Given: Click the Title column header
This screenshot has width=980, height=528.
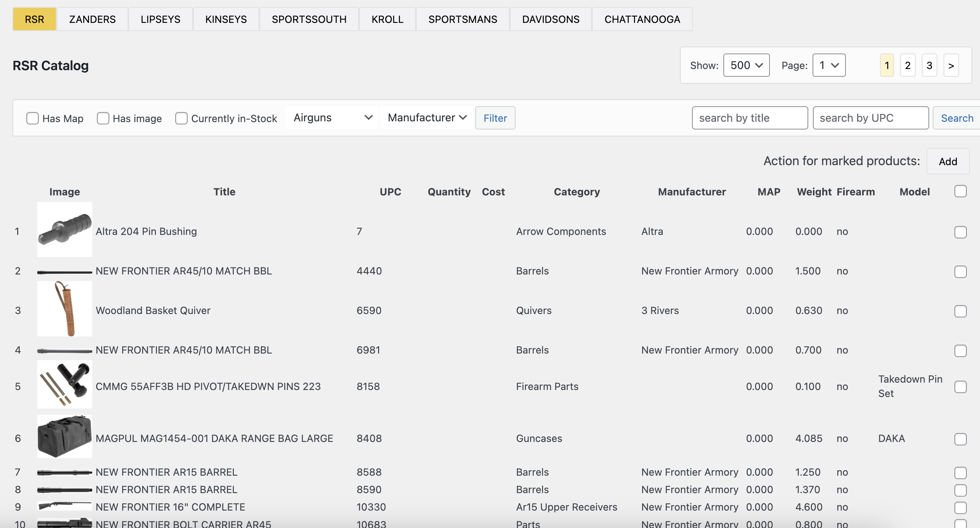Looking at the screenshot, I should coord(224,192).
